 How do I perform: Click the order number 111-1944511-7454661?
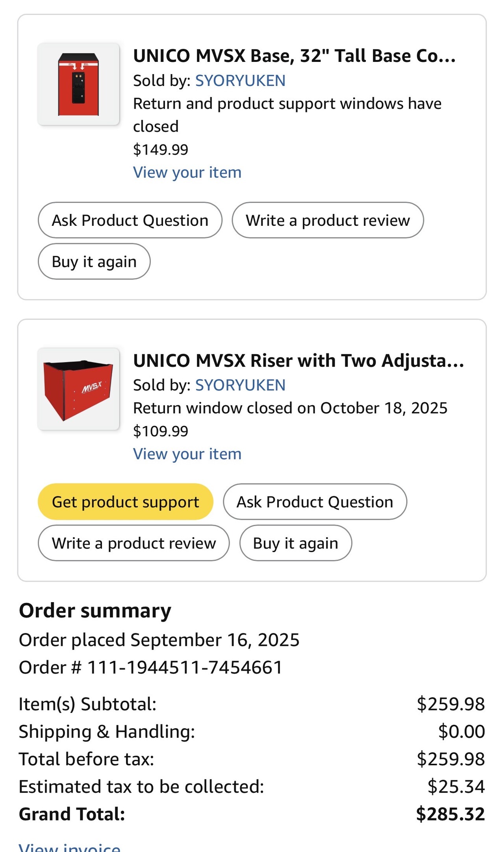point(184,668)
